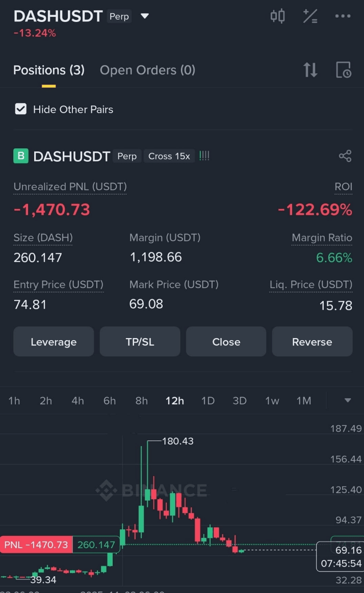364x593 pixels.
Task: Open the candlestick chart icon in header
Action: click(x=277, y=16)
